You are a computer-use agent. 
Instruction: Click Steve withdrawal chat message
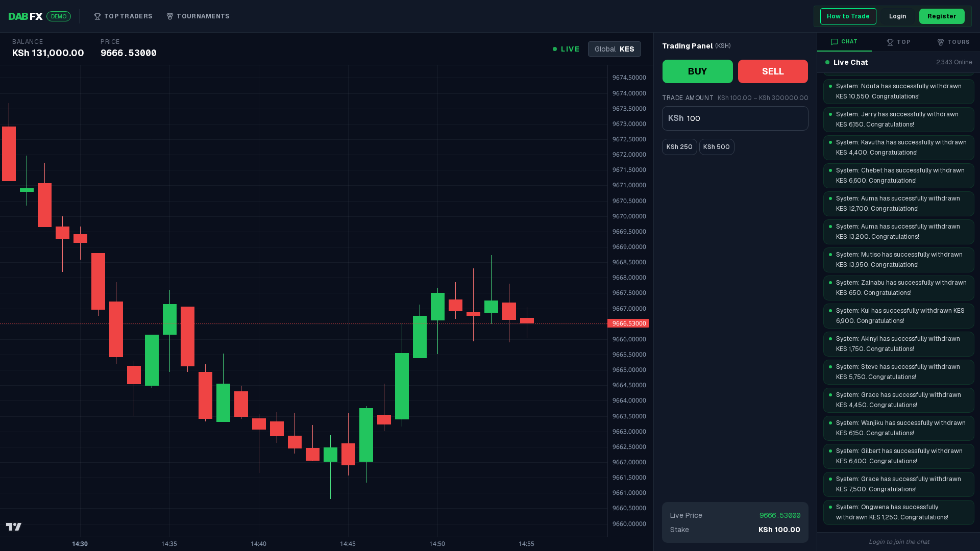pyautogui.click(x=899, y=372)
